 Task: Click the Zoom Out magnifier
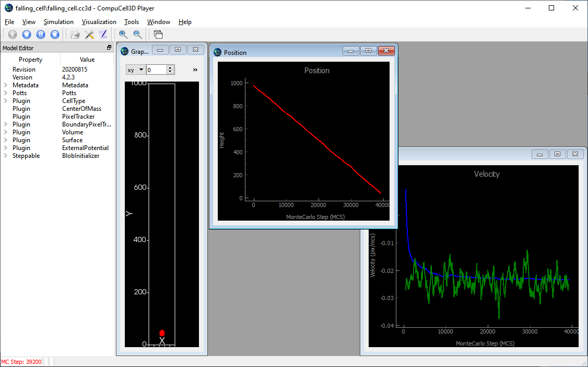(137, 35)
